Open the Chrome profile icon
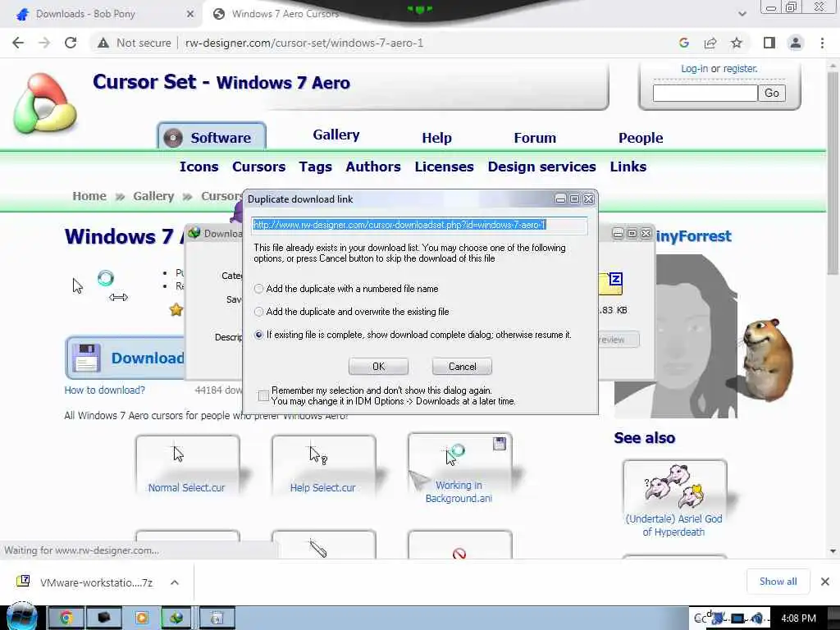 [796, 43]
